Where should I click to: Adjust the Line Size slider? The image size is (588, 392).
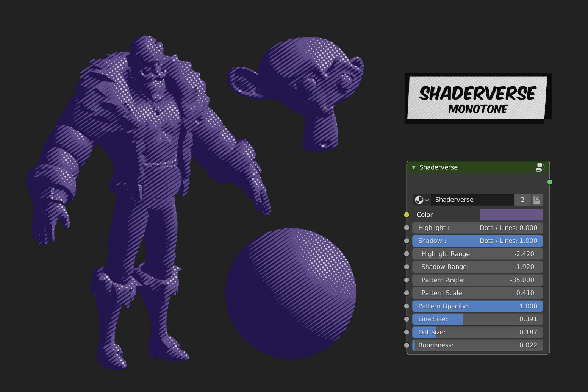tap(477, 319)
